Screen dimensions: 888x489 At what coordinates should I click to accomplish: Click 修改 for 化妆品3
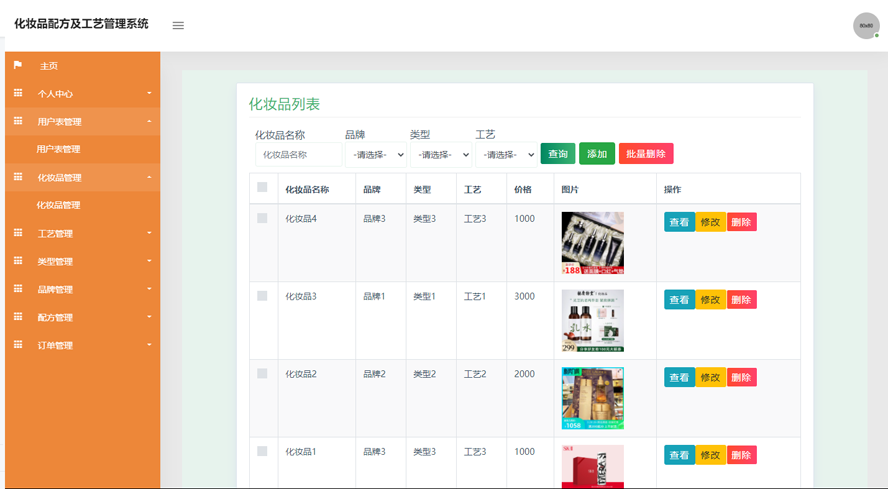tap(710, 300)
